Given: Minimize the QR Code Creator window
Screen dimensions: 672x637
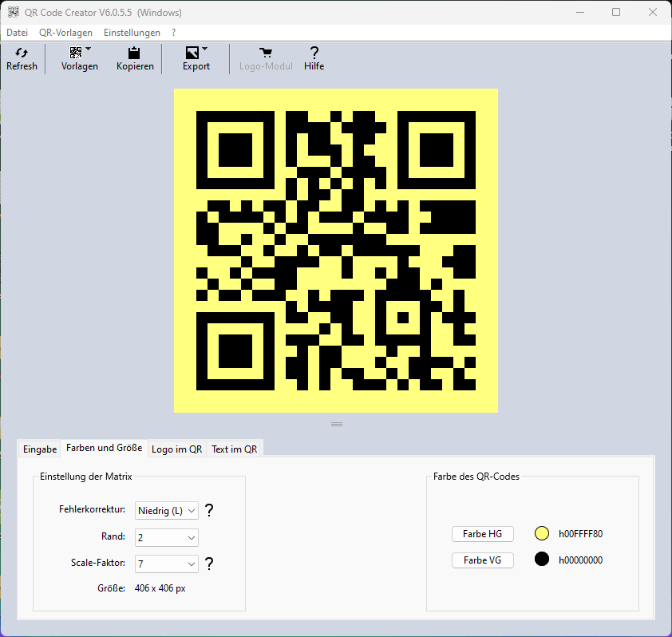Looking at the screenshot, I should click(580, 13).
